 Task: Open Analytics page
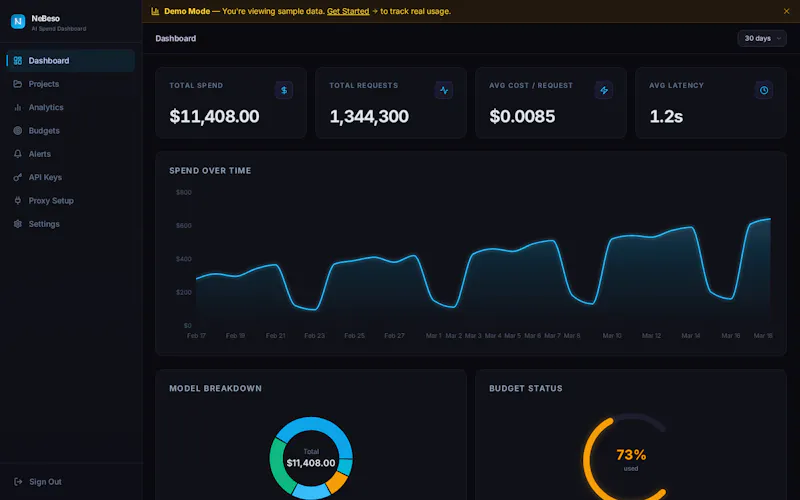point(70,107)
